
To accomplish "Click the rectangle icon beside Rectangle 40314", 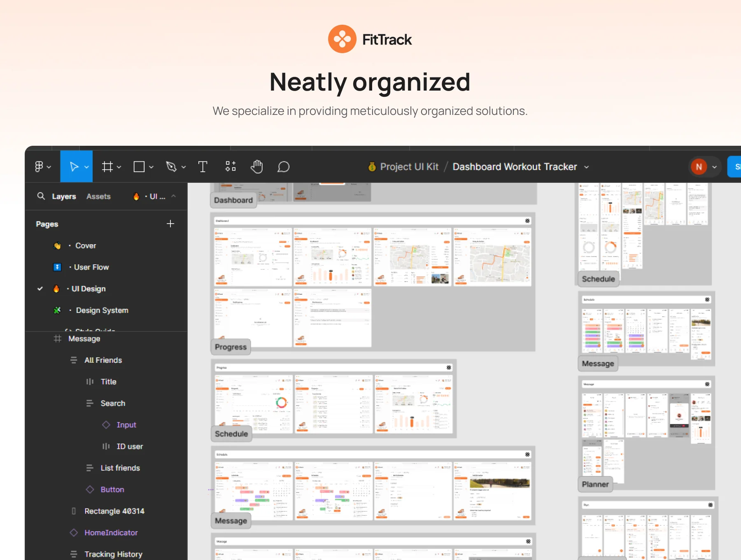I will point(74,511).
